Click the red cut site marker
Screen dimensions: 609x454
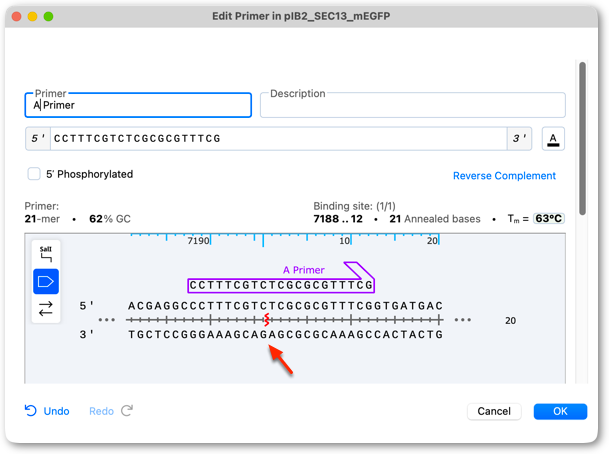point(266,320)
